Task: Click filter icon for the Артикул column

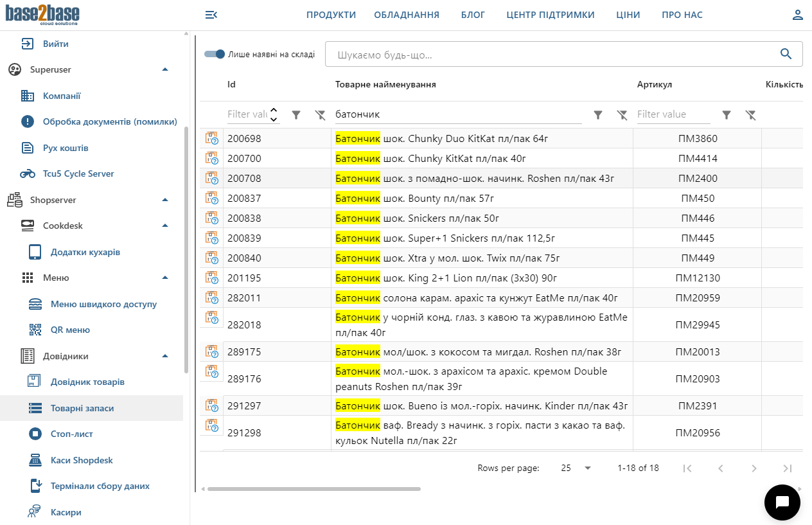Action: coord(727,114)
